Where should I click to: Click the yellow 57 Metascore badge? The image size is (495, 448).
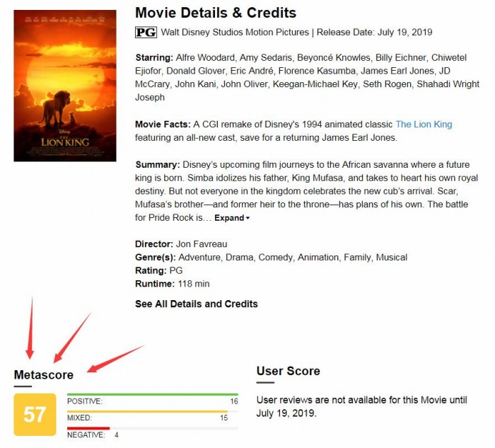click(35, 414)
